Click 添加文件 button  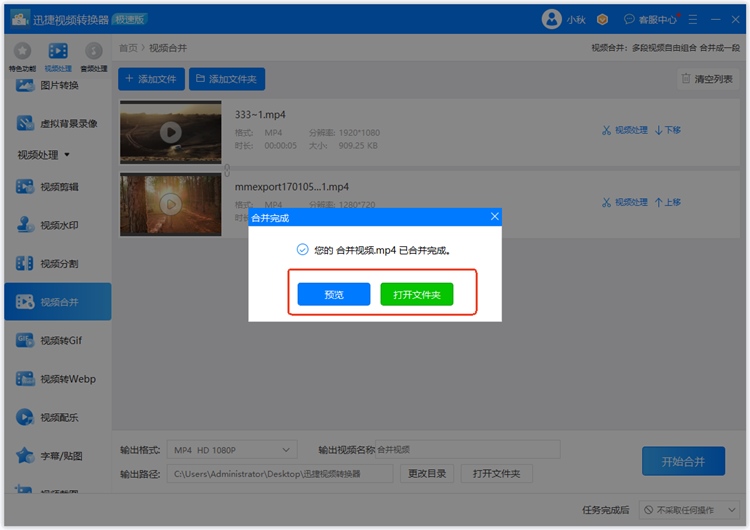[x=151, y=79]
